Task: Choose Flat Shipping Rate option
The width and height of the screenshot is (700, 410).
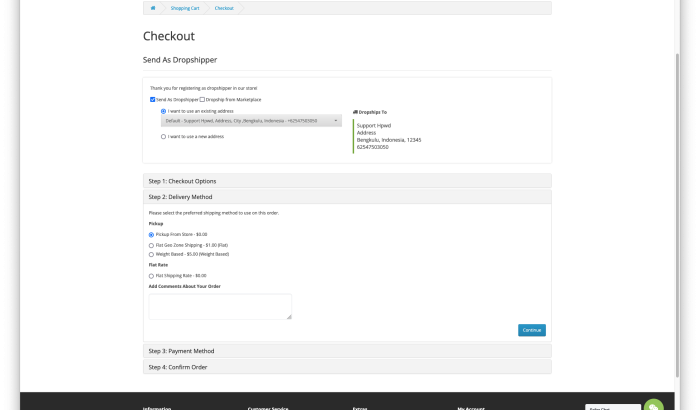Action: [x=151, y=276]
